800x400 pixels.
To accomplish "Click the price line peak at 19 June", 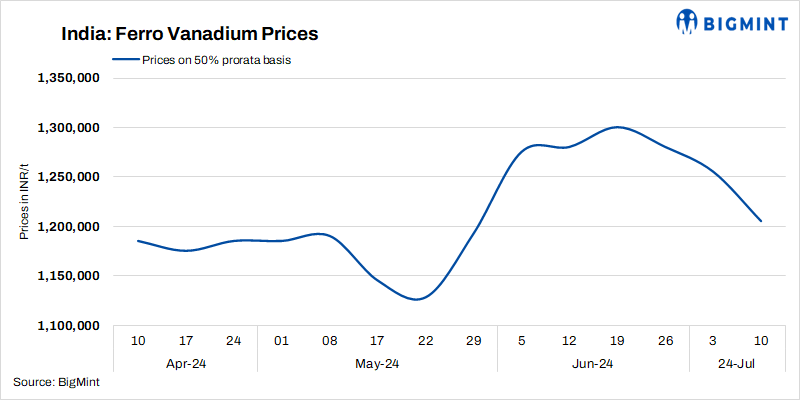I will coord(617,127).
